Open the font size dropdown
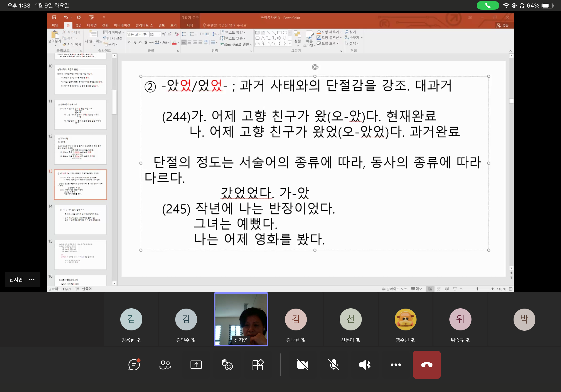 (160, 34)
